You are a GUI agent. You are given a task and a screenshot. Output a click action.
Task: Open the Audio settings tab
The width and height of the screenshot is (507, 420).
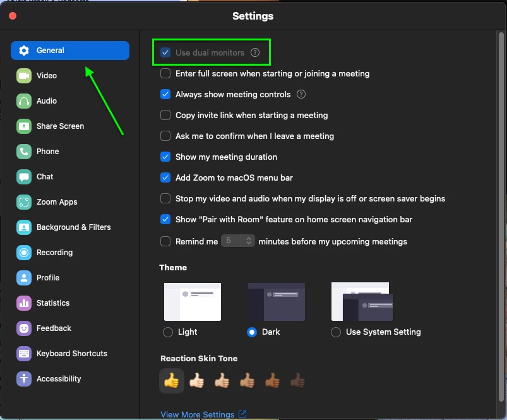[70, 101]
